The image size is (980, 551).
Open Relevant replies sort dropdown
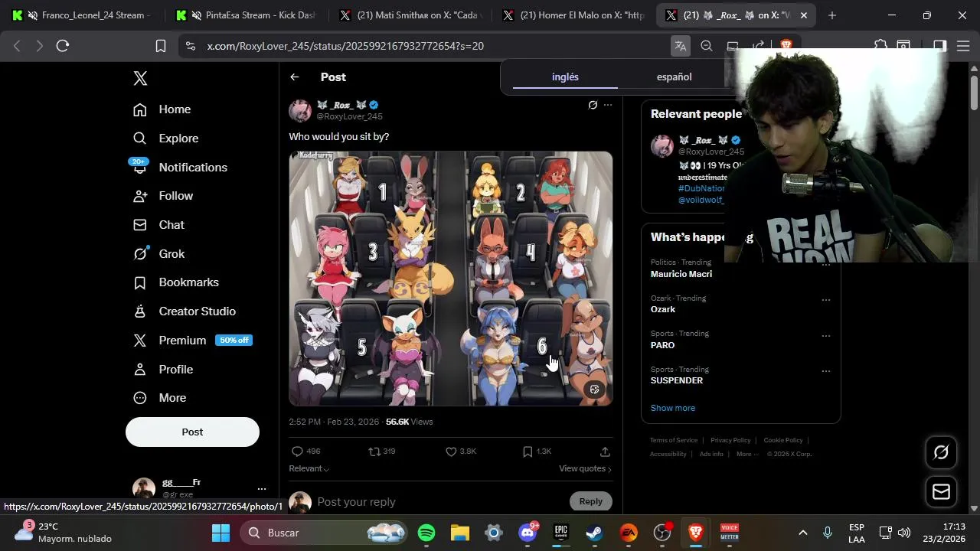point(309,468)
